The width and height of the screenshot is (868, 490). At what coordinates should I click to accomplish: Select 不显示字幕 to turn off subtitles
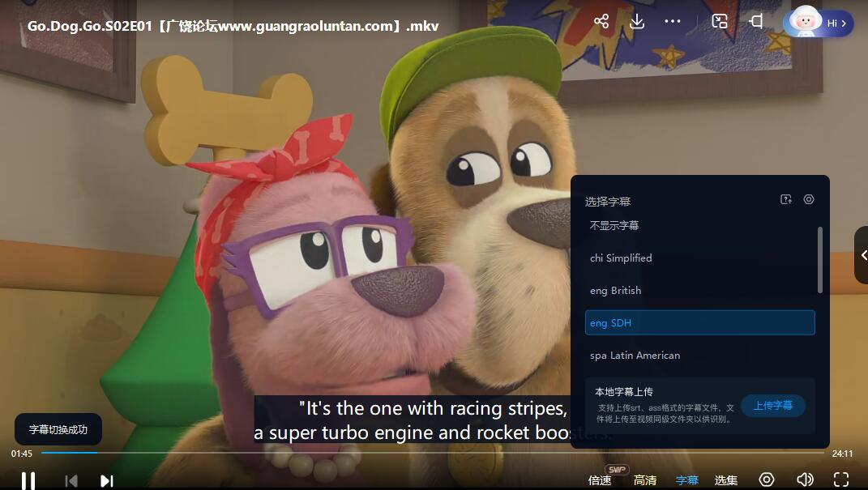click(699, 226)
